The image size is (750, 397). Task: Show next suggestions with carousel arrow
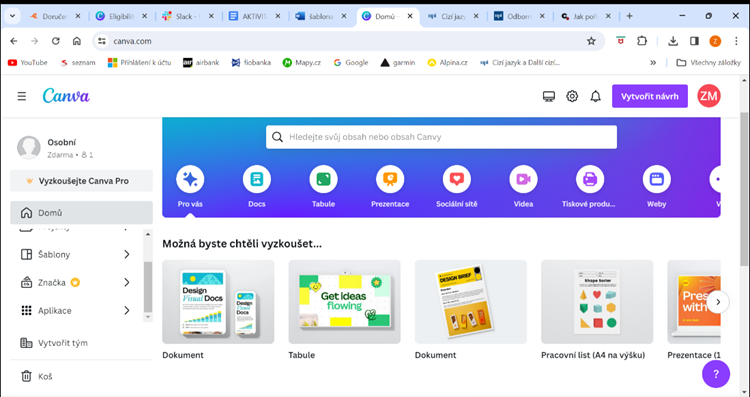(717, 302)
